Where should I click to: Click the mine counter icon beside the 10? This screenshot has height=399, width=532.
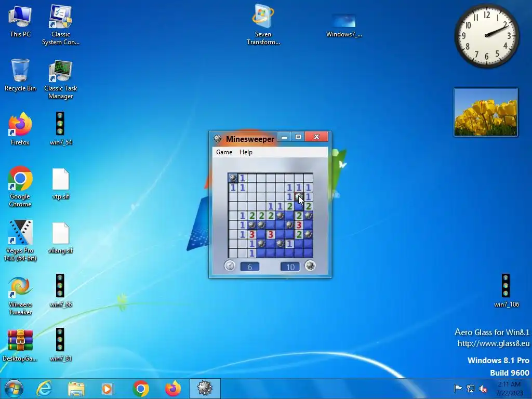pyautogui.click(x=310, y=265)
